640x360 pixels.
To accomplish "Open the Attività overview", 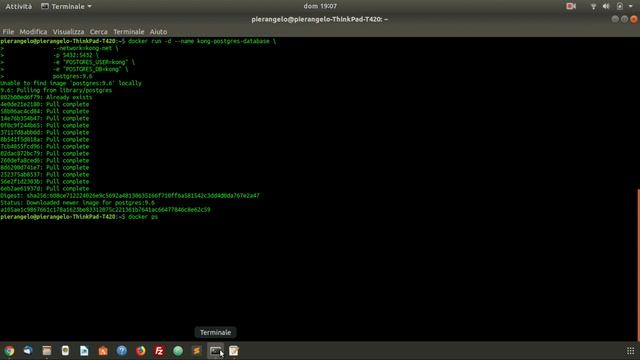I will pos(18,7).
